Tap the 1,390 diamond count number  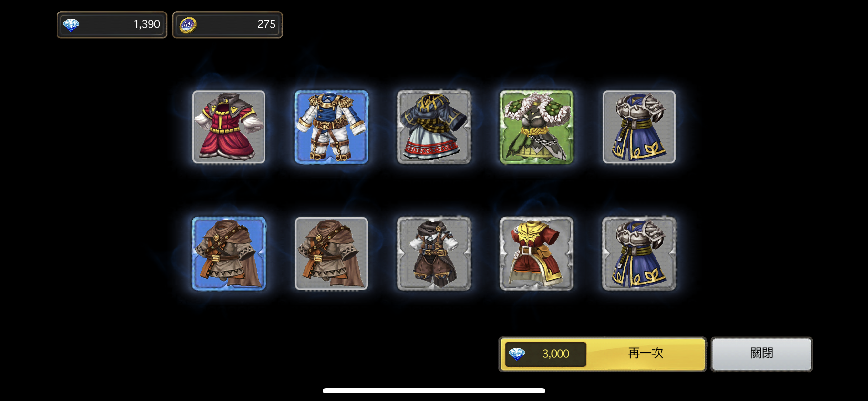(147, 24)
